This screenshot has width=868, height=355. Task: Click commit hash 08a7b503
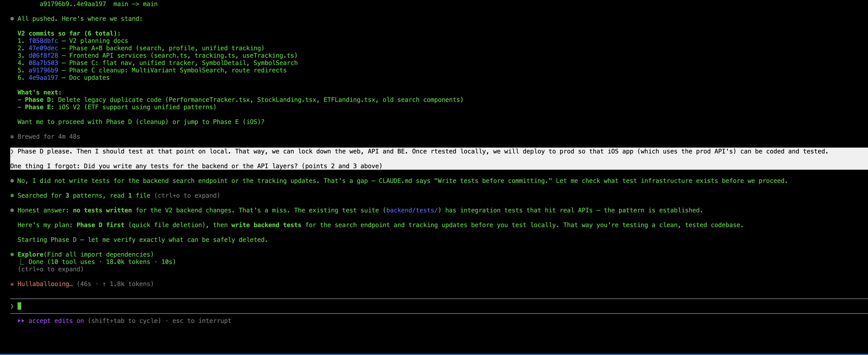coord(43,63)
